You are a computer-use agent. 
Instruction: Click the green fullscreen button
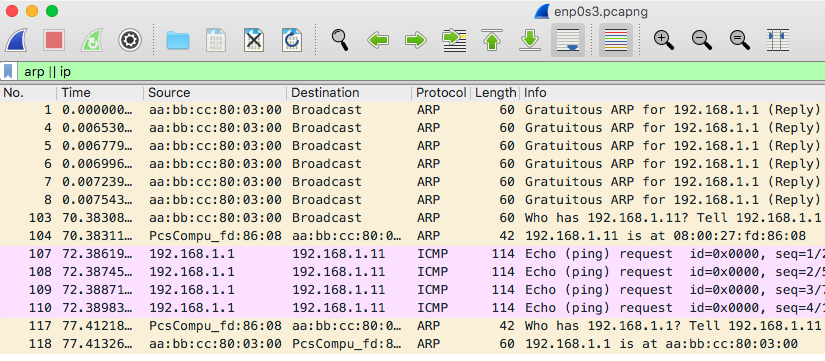[52, 11]
